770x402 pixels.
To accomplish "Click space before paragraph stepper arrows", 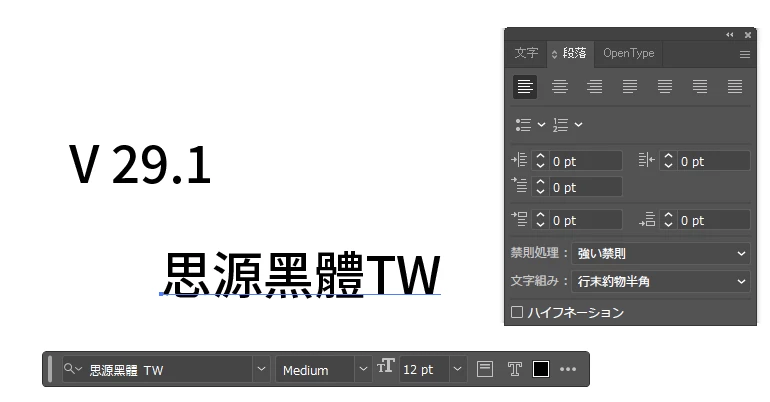I will click(x=540, y=220).
